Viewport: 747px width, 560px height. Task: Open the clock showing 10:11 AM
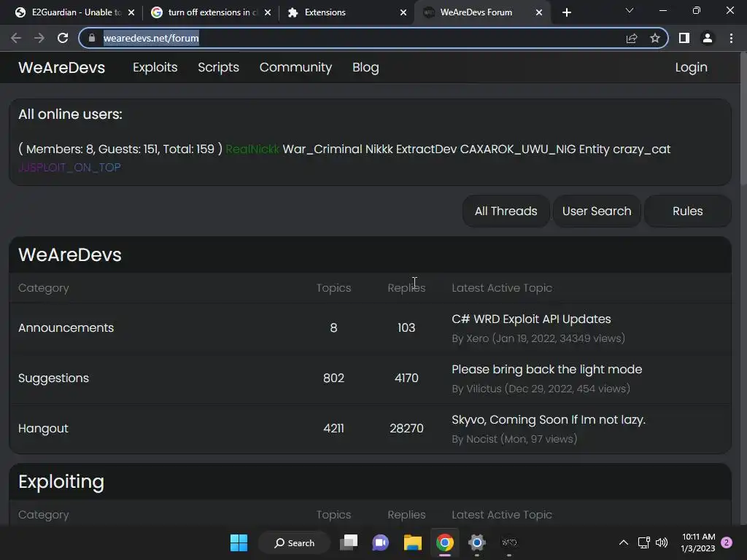(698, 542)
